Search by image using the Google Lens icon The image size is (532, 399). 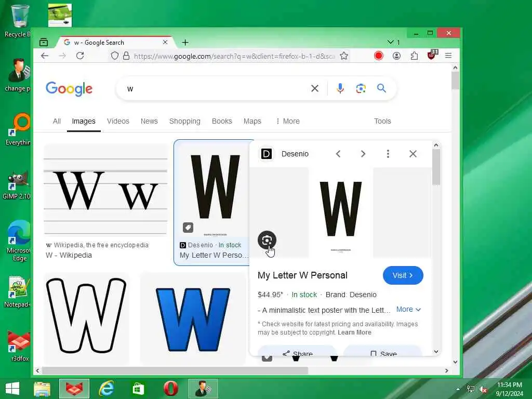361,88
